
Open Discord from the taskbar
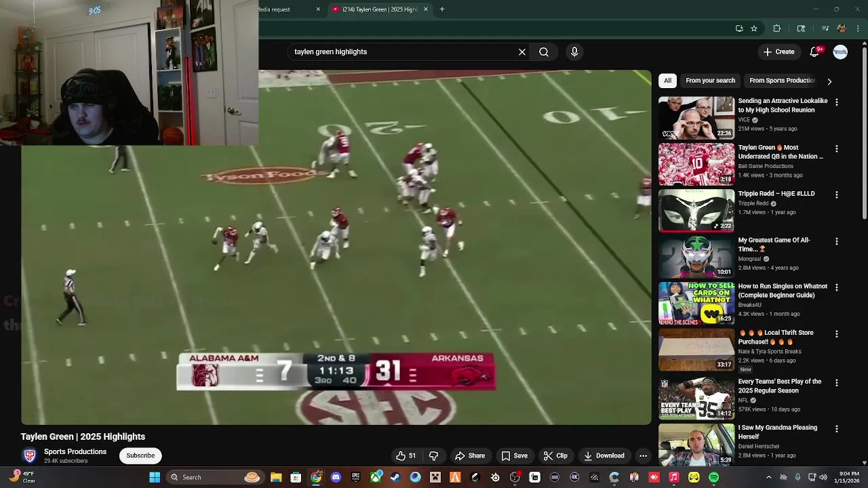[x=336, y=477]
